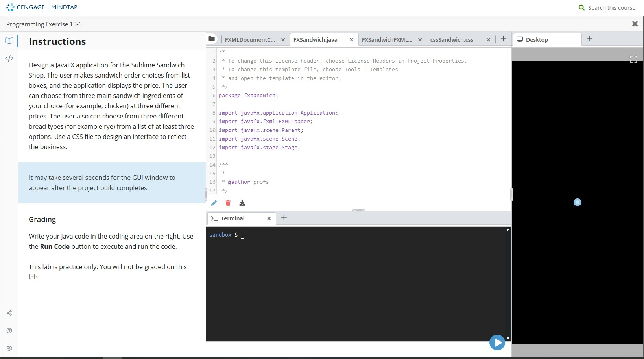Switch to the FXSandwichFXML tab

[x=387, y=39]
